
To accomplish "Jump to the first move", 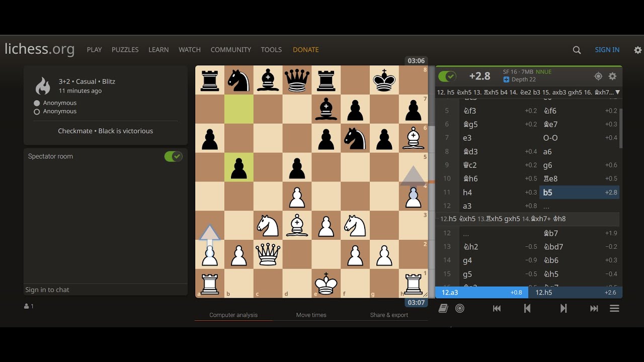I will pyautogui.click(x=497, y=309).
